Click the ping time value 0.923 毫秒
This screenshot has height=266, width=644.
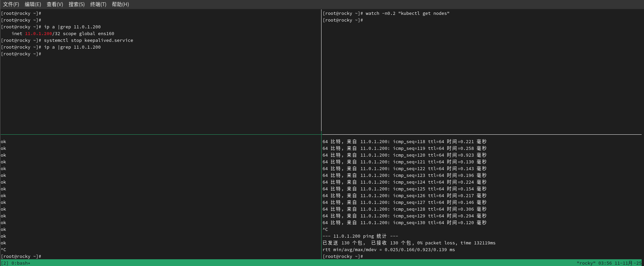coord(474,155)
